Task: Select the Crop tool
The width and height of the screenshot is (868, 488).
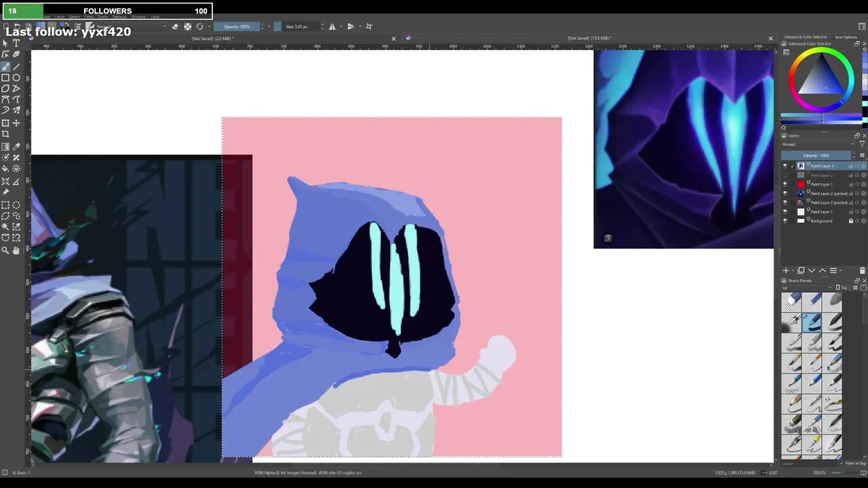Action: pyautogui.click(x=5, y=134)
